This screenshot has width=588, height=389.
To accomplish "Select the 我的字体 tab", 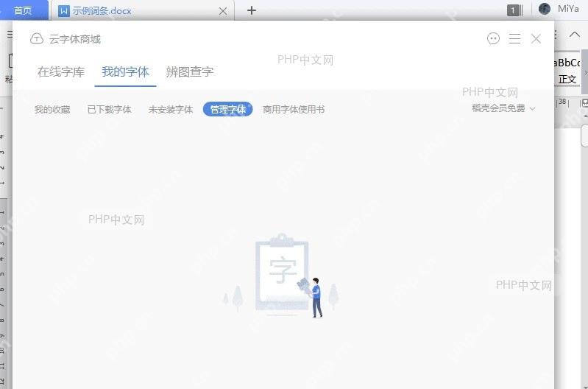I will tap(125, 71).
